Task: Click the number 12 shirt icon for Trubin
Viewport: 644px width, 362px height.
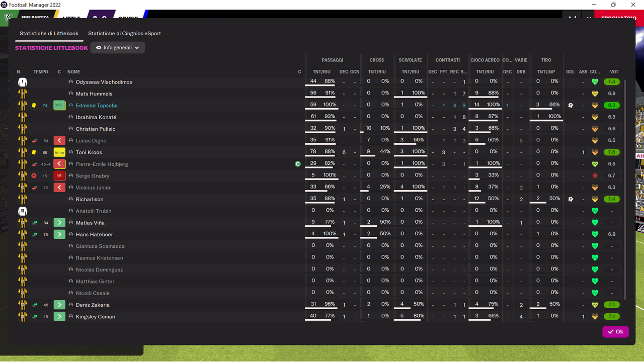Action: click(23, 211)
